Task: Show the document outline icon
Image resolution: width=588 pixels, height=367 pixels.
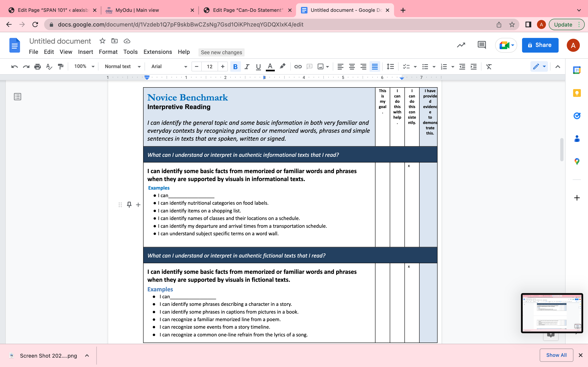Action: (18, 97)
